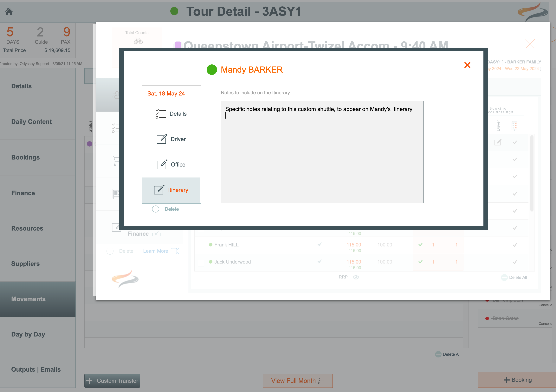556x392 pixels.
Task: Toggle the RRP eye visibility icon
Action: click(x=356, y=277)
